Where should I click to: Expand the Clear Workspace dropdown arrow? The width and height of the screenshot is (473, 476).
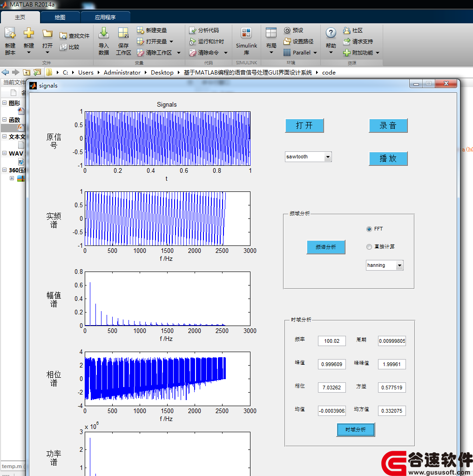tap(179, 53)
